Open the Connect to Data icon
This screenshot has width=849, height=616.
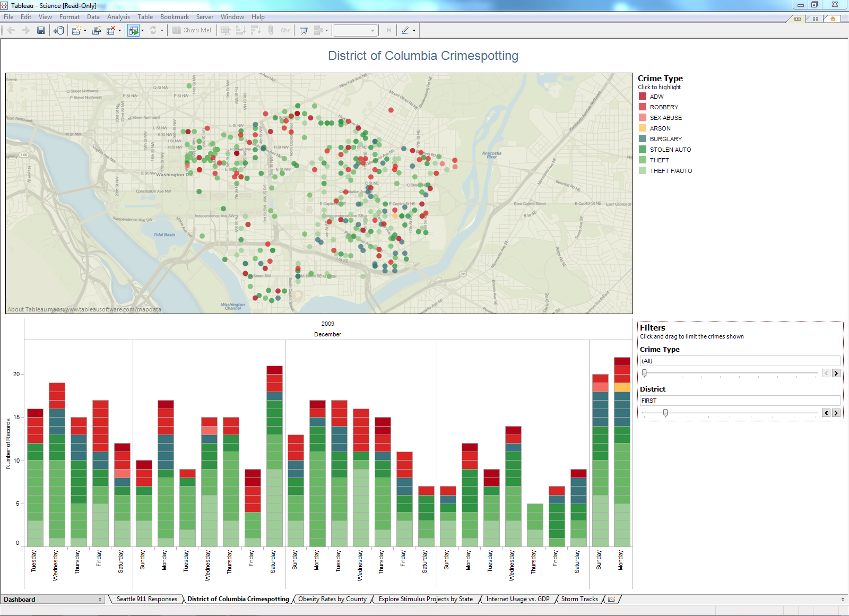[58, 30]
